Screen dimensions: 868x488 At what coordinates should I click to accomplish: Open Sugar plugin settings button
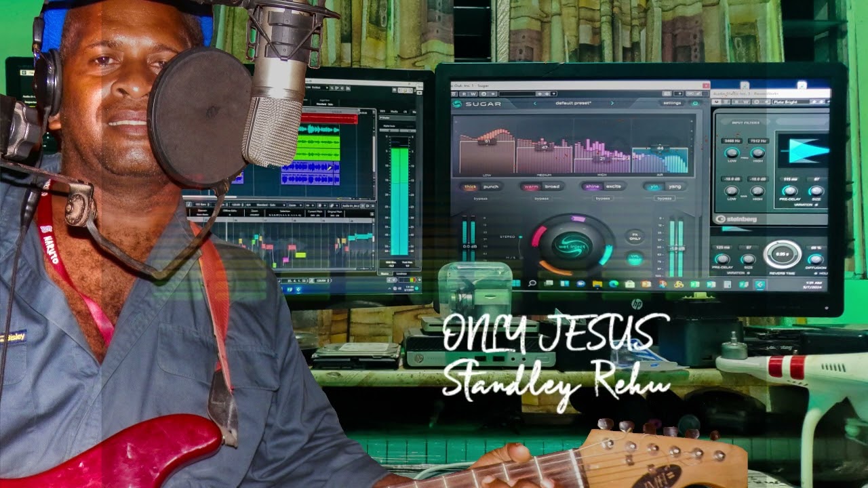click(x=671, y=103)
